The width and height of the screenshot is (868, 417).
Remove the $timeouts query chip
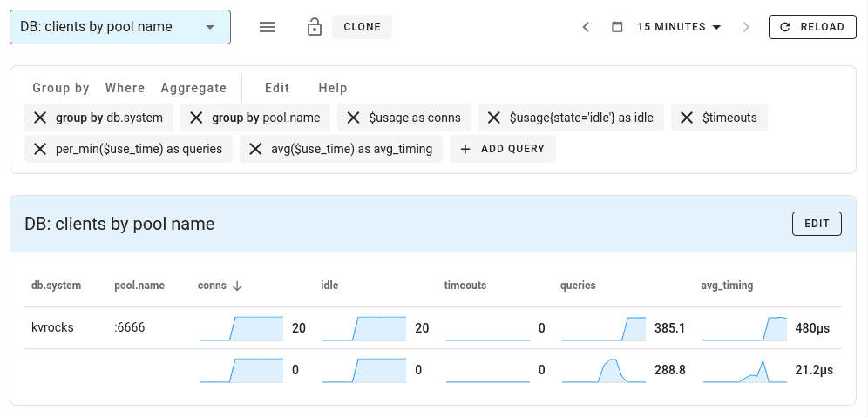pos(687,118)
